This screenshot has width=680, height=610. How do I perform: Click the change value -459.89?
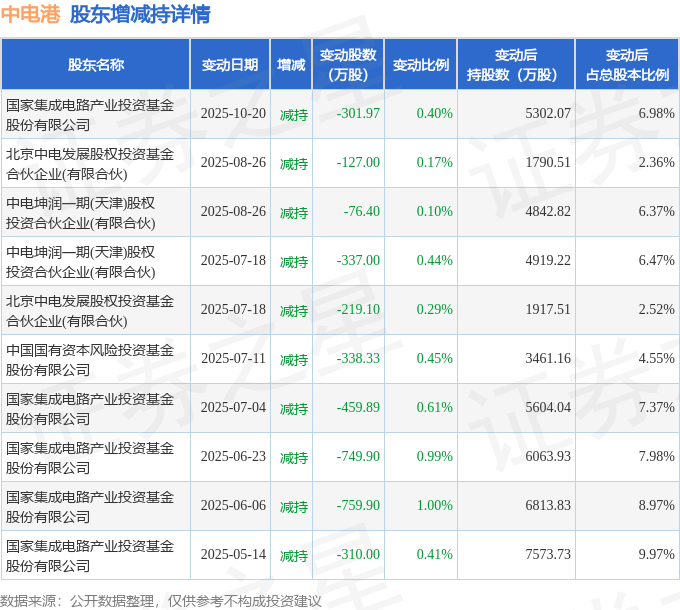pos(358,407)
